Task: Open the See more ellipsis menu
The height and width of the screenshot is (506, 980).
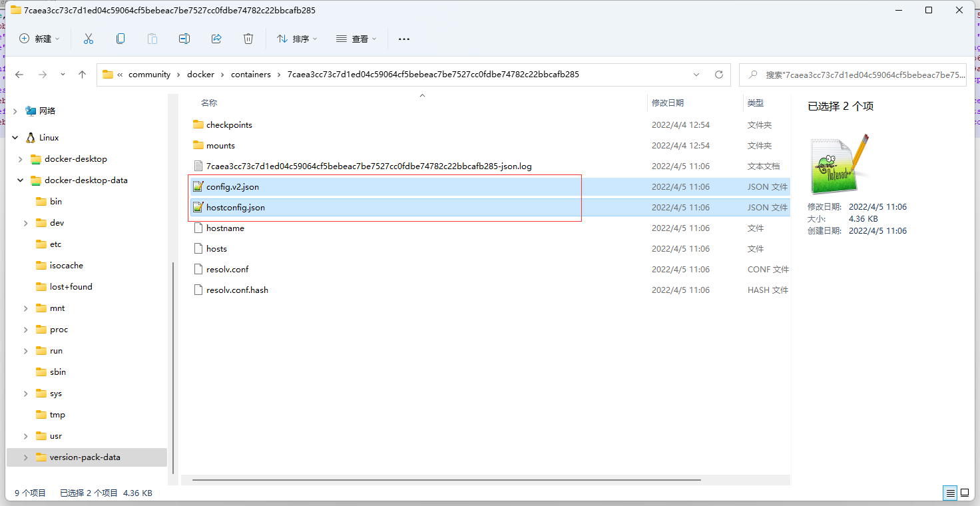Action: click(x=404, y=39)
